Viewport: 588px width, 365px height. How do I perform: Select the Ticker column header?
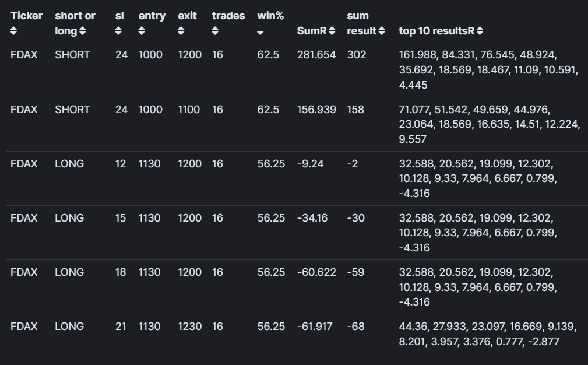pos(27,16)
